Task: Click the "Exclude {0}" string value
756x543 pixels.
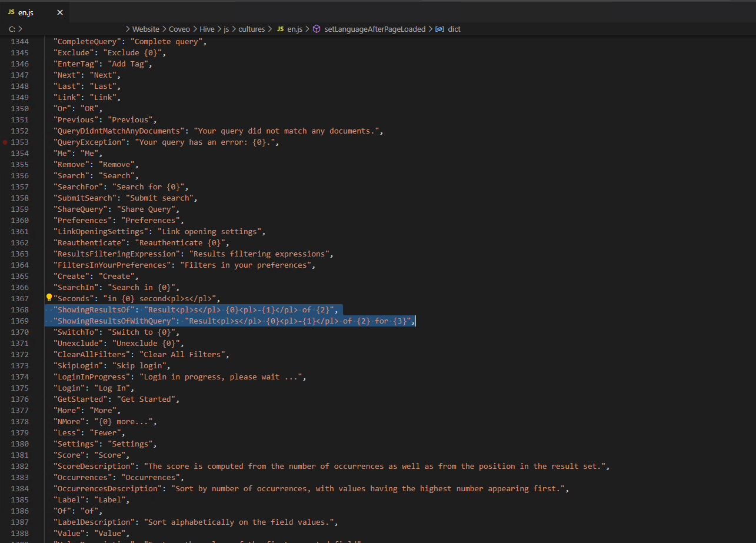Action: [x=132, y=53]
